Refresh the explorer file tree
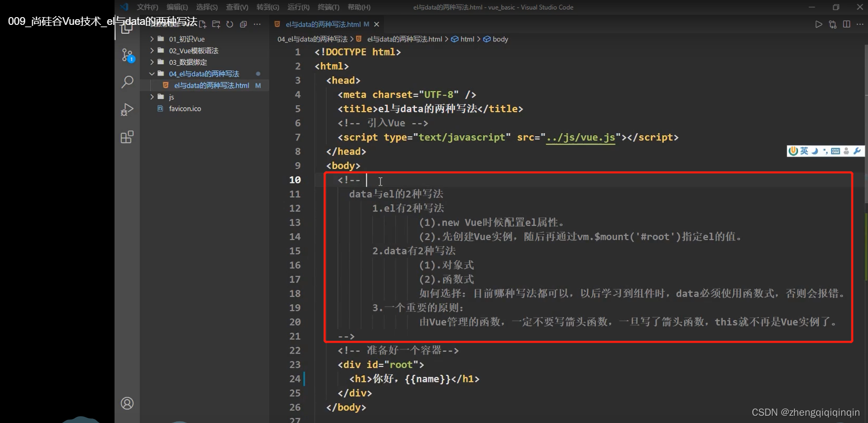The height and width of the screenshot is (423, 868). coord(230,24)
